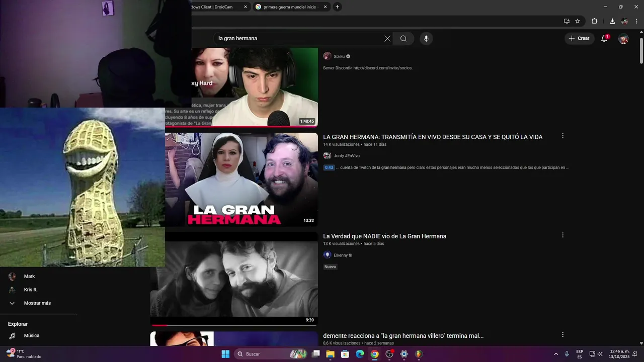Close the DroidCam tab
Image resolution: width=644 pixels, height=362 pixels.
tap(246, 7)
